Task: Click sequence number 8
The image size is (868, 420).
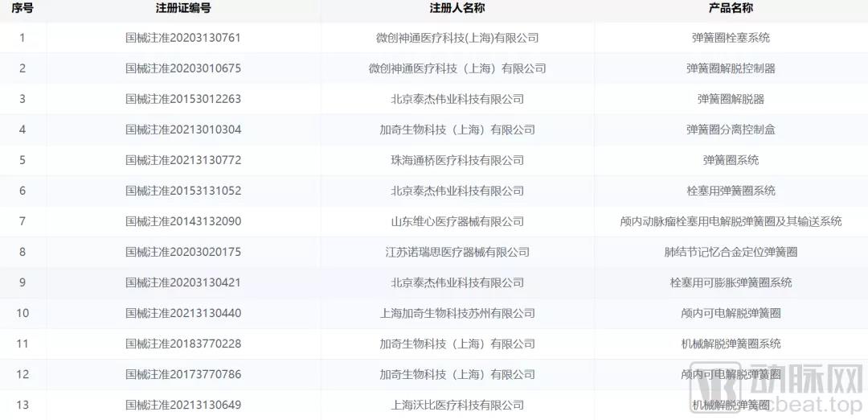Action: point(23,252)
